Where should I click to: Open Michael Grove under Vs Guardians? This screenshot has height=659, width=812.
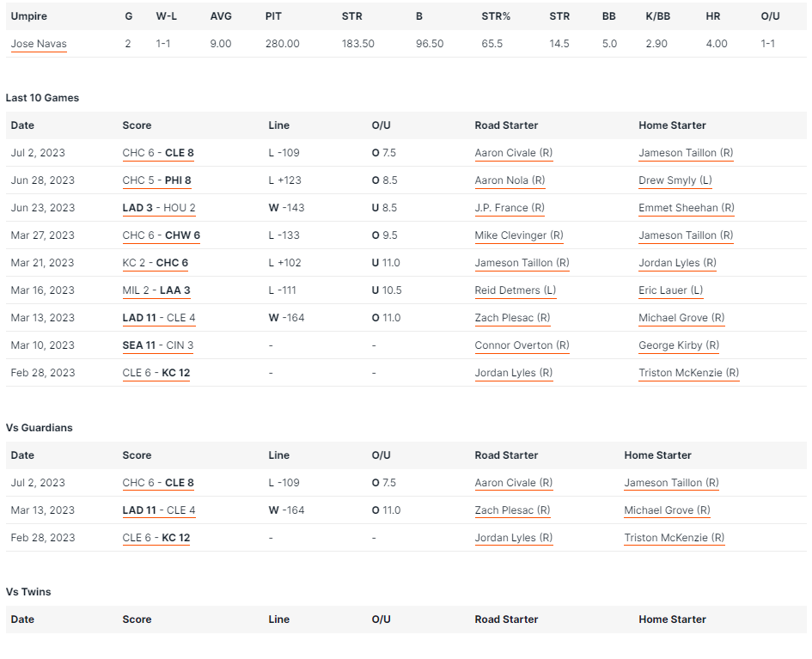coord(667,510)
